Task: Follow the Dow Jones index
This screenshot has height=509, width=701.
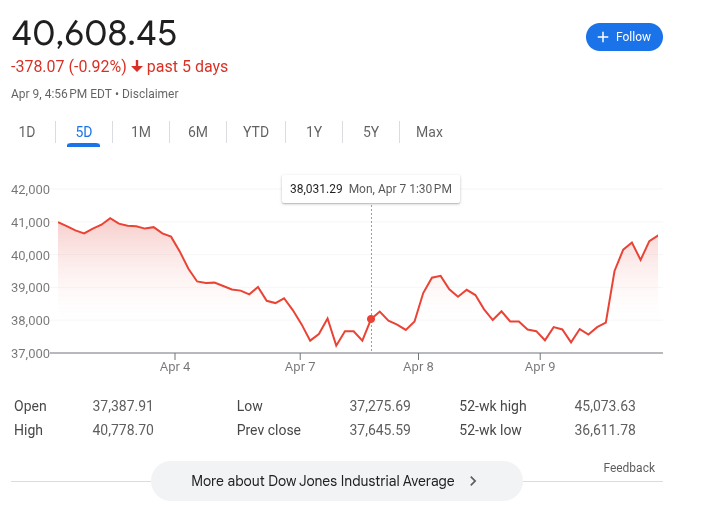Action: 624,37
